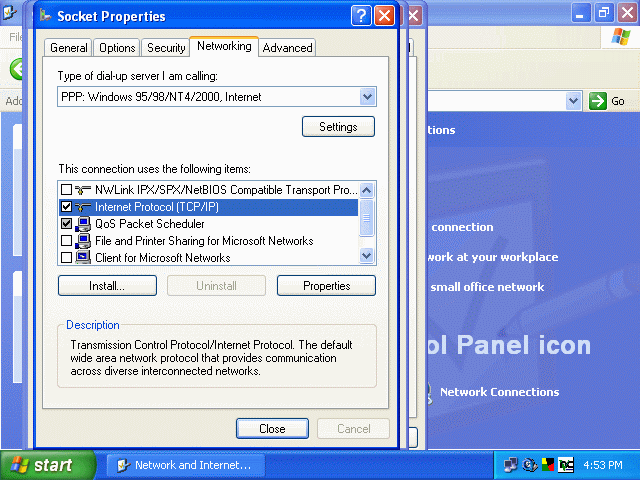
Task: Click the Internet Protocol (TCP/IP) icon
Action: click(83, 207)
